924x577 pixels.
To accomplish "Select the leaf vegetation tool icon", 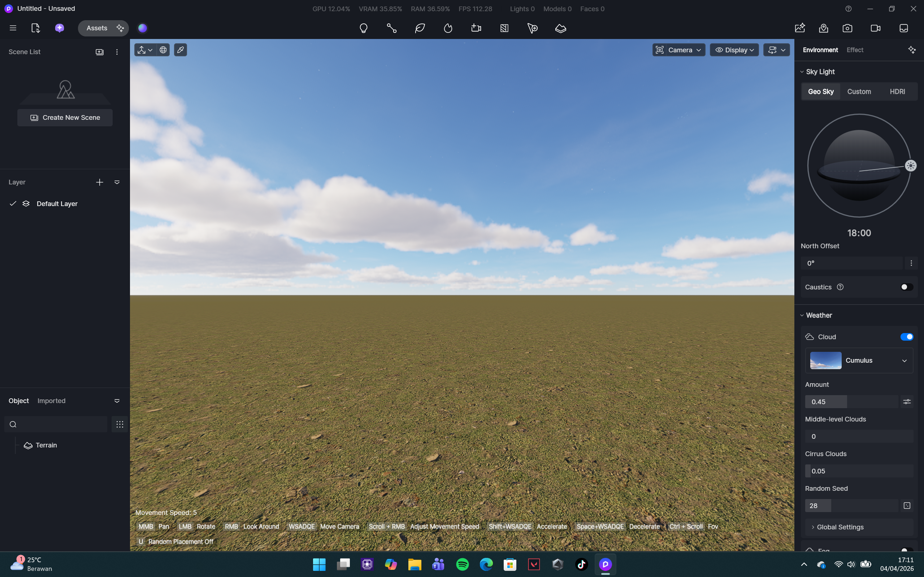I will (420, 28).
